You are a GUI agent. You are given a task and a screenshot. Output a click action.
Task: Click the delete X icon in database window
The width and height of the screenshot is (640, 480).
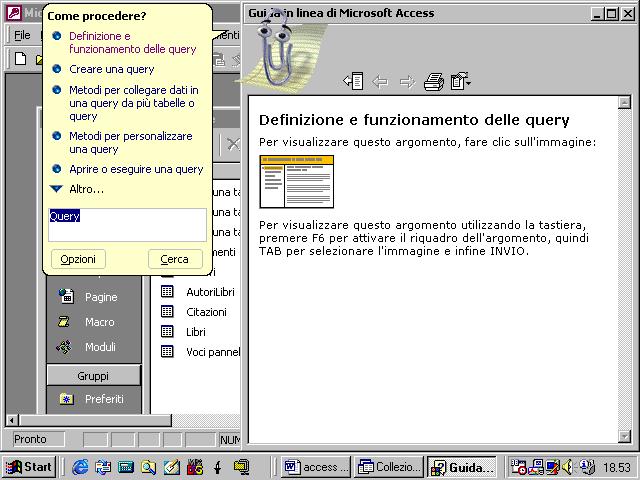[233, 144]
